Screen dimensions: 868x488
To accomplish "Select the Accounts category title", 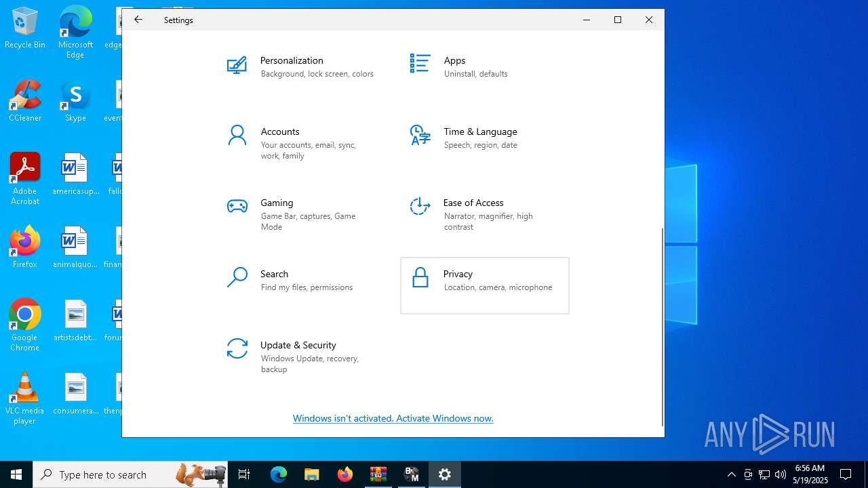I will (x=280, y=131).
